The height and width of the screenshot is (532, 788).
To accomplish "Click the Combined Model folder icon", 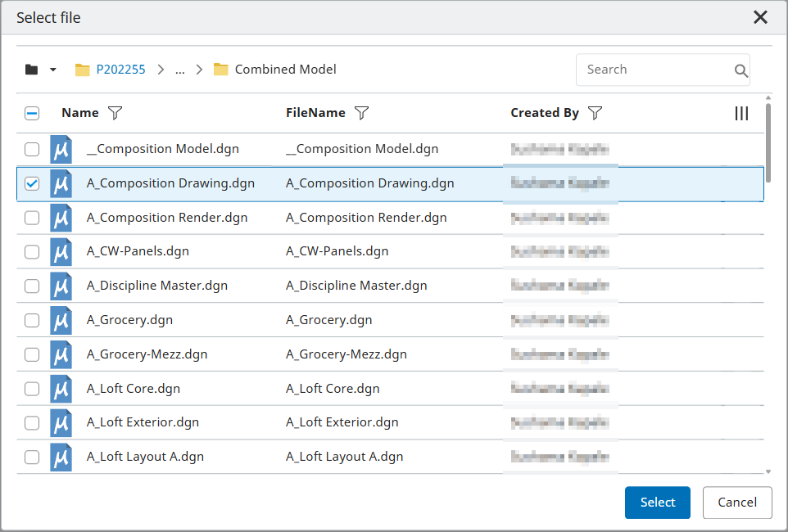I will (220, 70).
